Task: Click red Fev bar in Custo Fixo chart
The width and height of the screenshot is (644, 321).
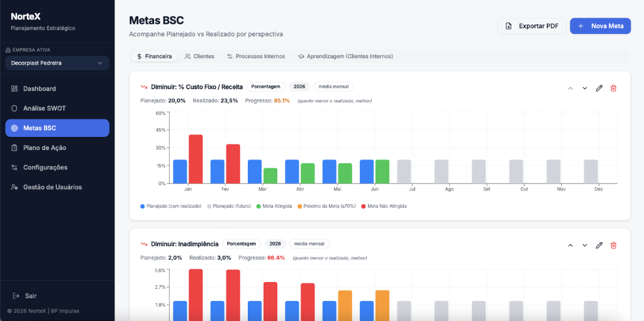Action: point(233,164)
